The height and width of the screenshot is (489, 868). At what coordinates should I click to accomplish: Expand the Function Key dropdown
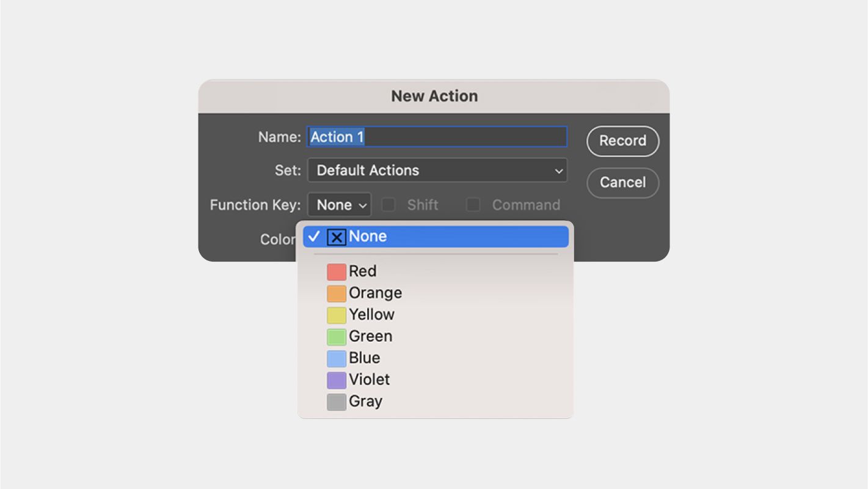[x=339, y=205]
